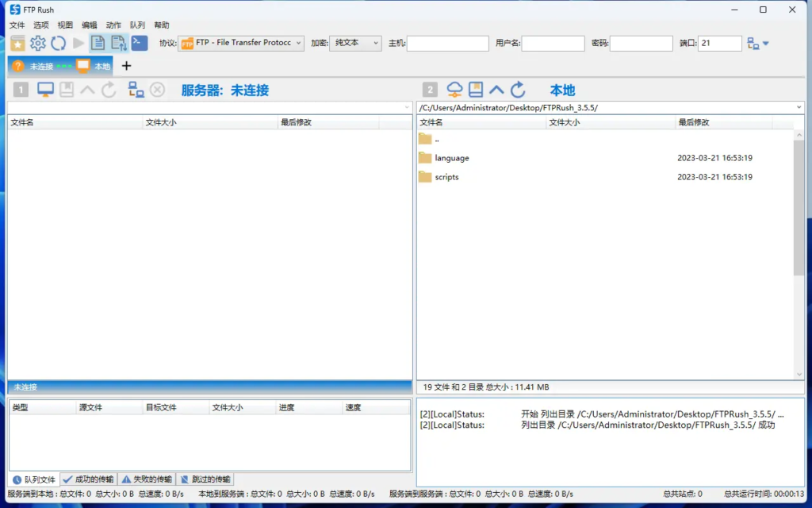Toggle the transfer queue document icon
This screenshot has width=812, height=508.
pyautogui.click(x=119, y=44)
